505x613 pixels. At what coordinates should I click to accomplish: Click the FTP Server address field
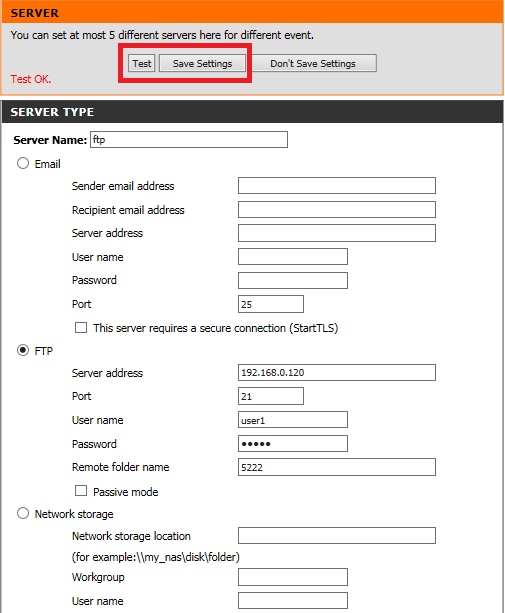click(x=337, y=373)
